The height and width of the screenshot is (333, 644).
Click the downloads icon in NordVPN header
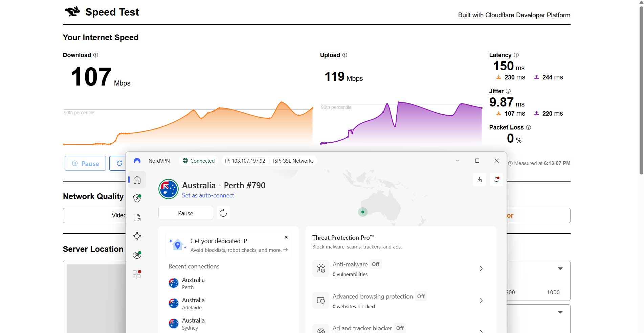coord(479,180)
